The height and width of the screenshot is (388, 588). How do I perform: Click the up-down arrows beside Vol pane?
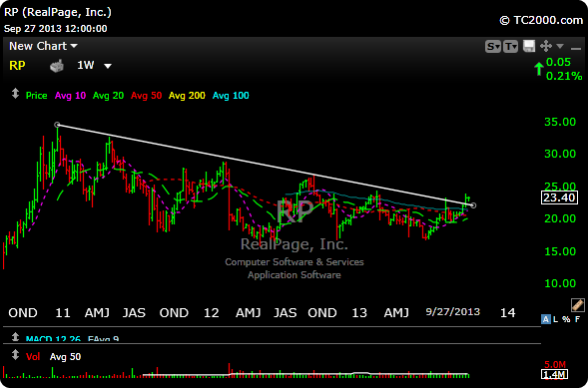tap(15, 354)
